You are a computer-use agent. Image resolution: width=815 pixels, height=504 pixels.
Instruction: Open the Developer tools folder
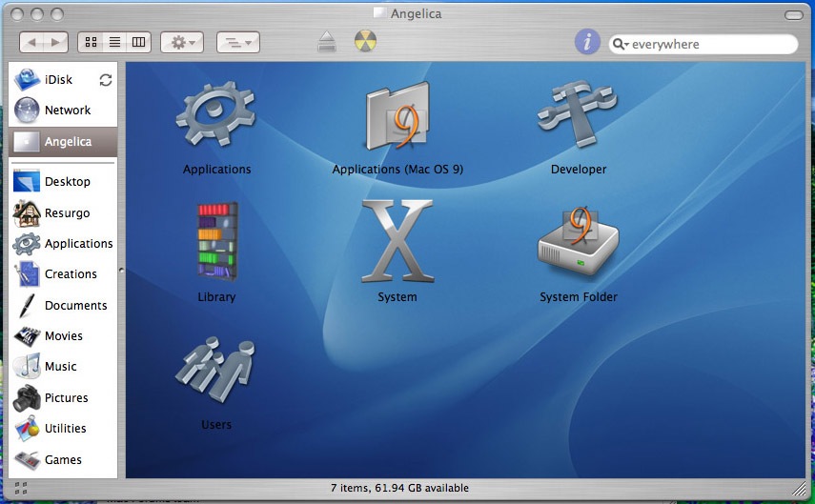click(x=578, y=112)
